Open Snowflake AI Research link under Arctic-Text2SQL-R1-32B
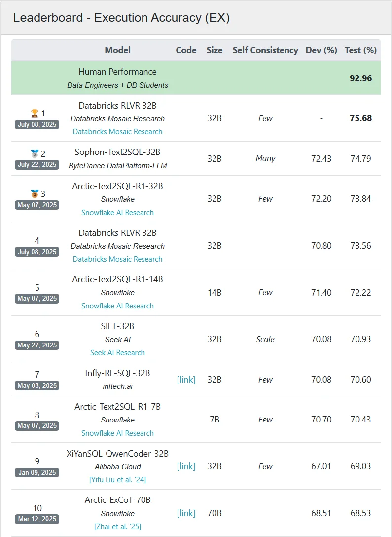The image size is (392, 537). [118, 212]
